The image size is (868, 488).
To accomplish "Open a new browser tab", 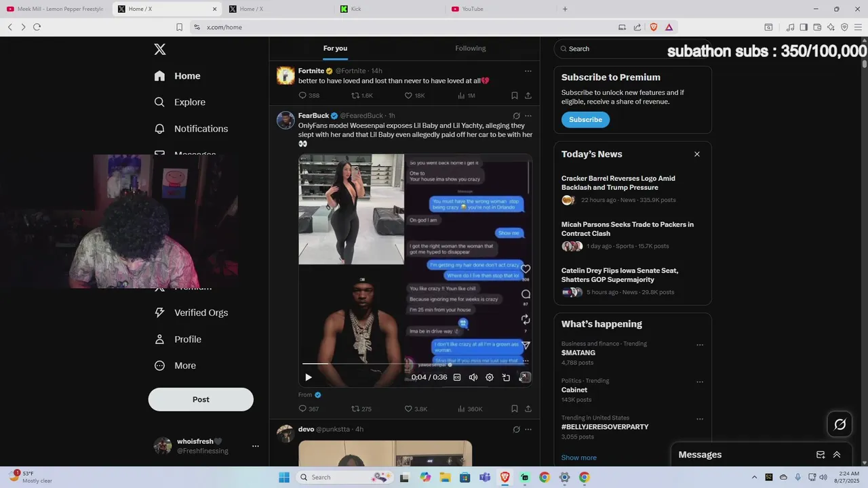I will (x=565, y=9).
